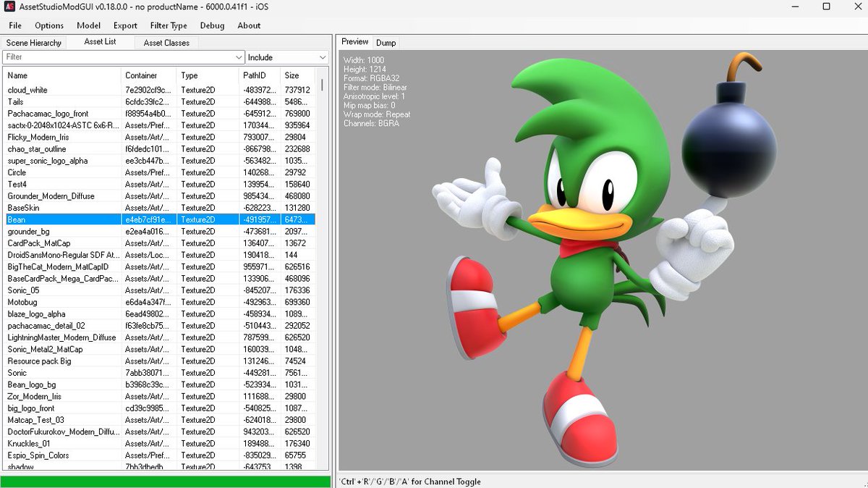Select the pachacamac_detail_02 asset
Viewport: 868px width, 488px height.
click(159, 326)
